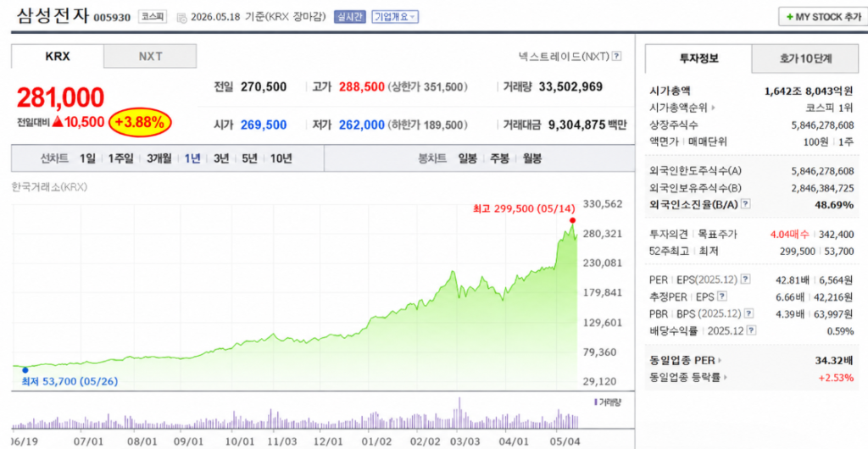Click the MY STOCK 추가 button
868x449 pixels.
[x=822, y=17]
